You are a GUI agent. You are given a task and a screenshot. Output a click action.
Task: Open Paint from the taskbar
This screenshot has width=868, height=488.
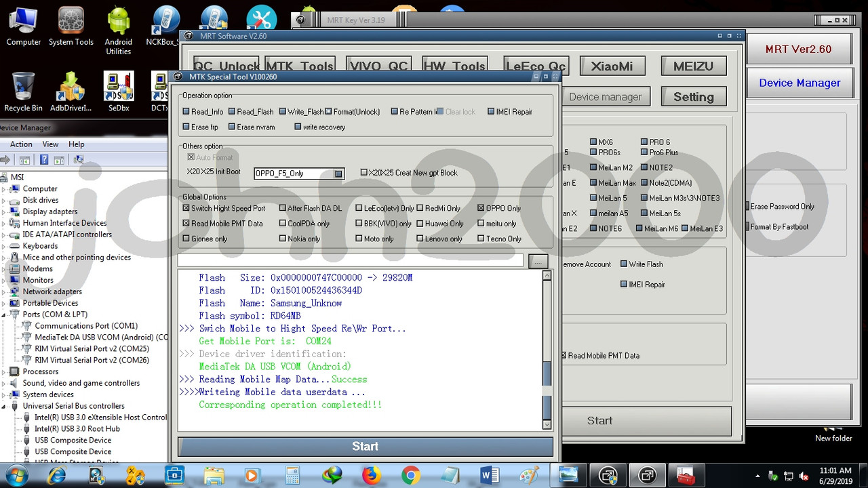pyautogui.click(x=528, y=476)
